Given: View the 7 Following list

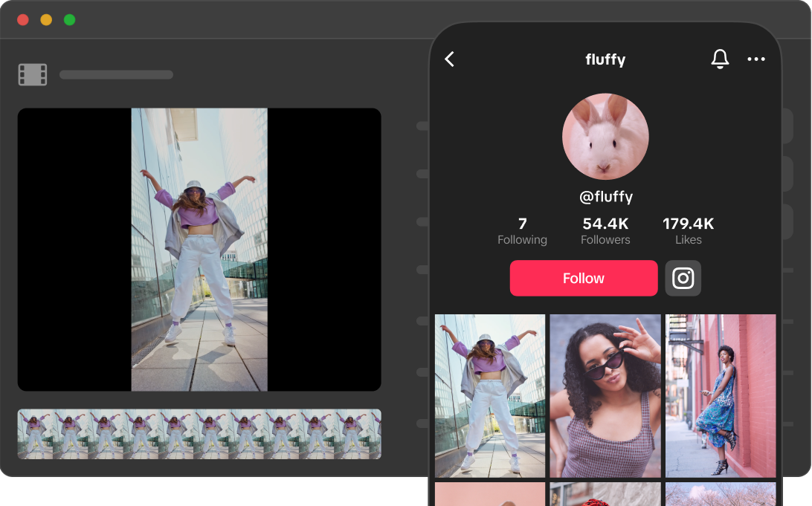Looking at the screenshot, I should (x=522, y=231).
